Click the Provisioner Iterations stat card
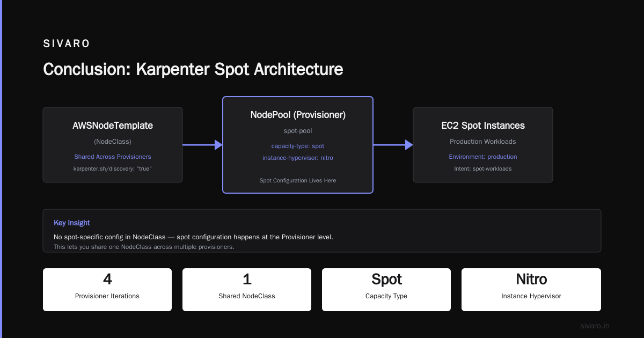 pos(107,290)
